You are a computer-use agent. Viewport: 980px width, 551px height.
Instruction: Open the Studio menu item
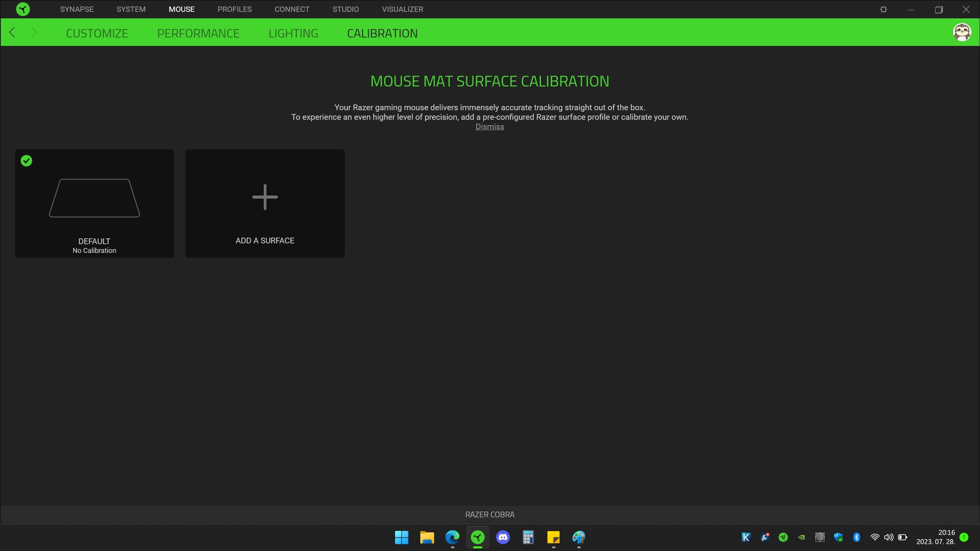coord(345,9)
